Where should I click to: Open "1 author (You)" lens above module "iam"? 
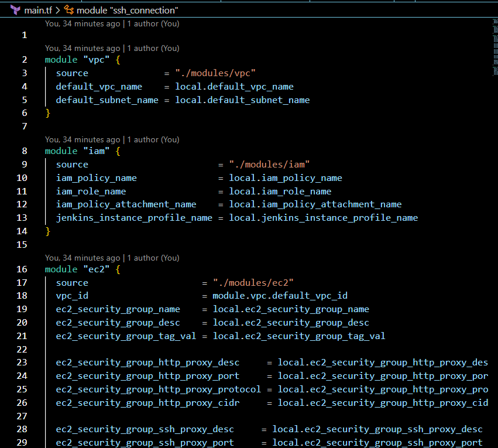153,139
